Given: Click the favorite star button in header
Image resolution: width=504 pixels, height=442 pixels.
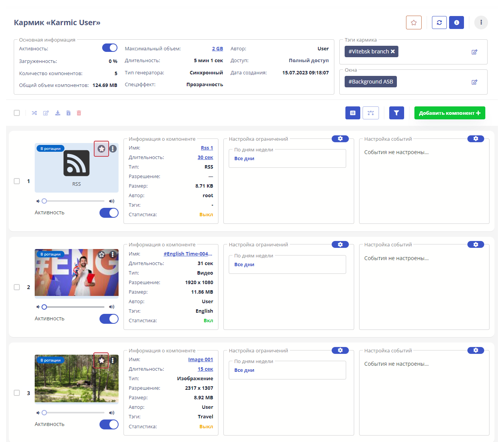Looking at the screenshot, I should [x=414, y=23].
